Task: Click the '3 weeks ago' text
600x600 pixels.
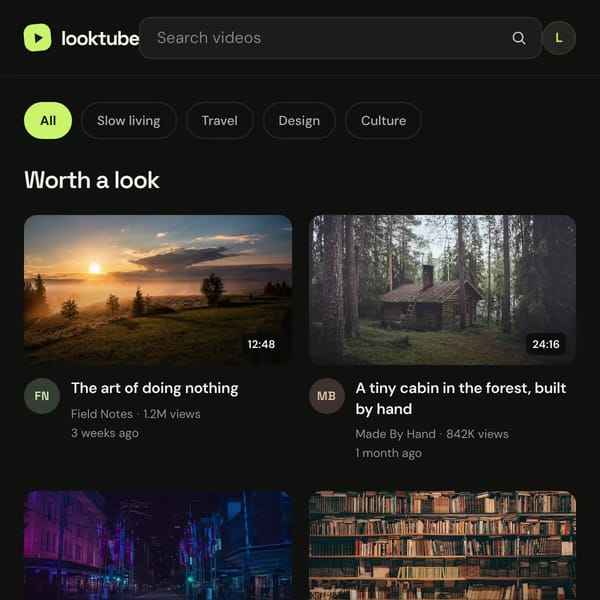Action: [105, 433]
